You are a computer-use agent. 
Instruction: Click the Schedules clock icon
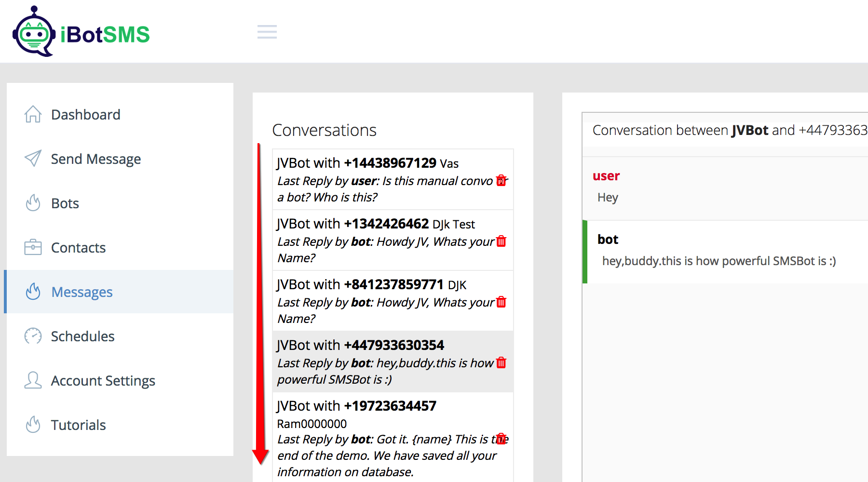(33, 336)
